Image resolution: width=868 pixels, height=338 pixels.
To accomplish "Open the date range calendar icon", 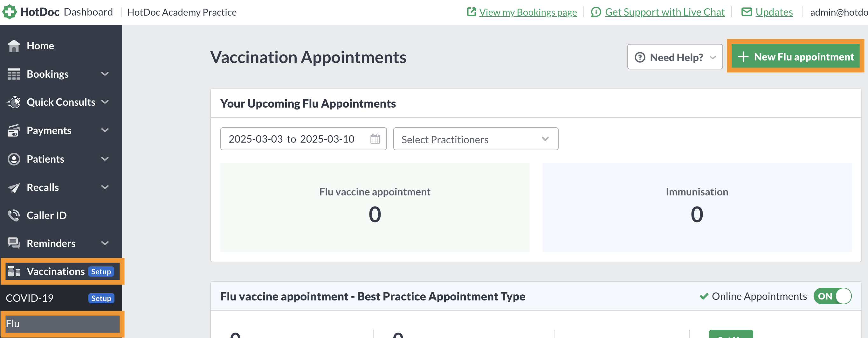I will 375,139.
